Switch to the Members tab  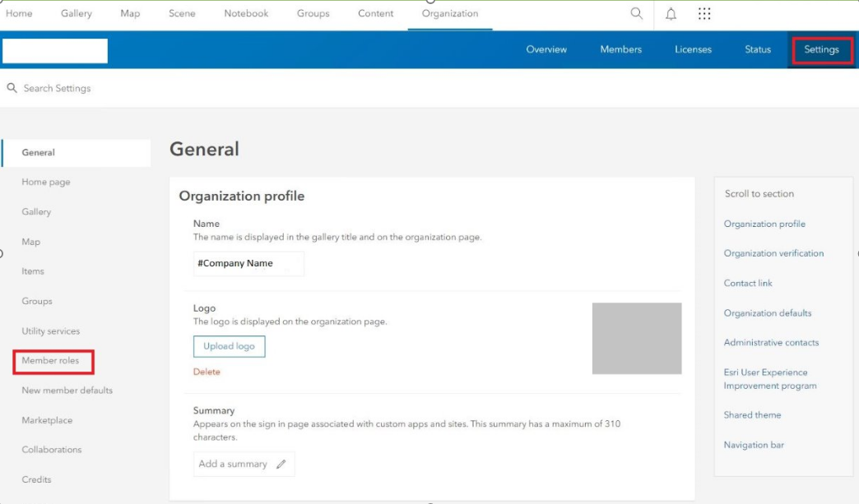click(620, 49)
